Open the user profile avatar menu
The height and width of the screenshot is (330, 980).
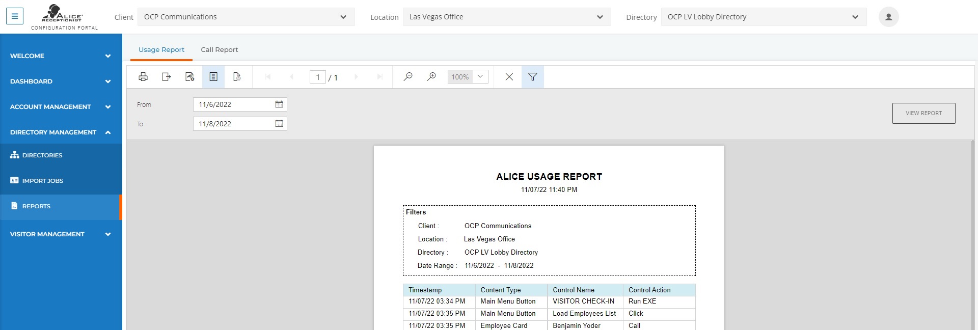tap(888, 17)
